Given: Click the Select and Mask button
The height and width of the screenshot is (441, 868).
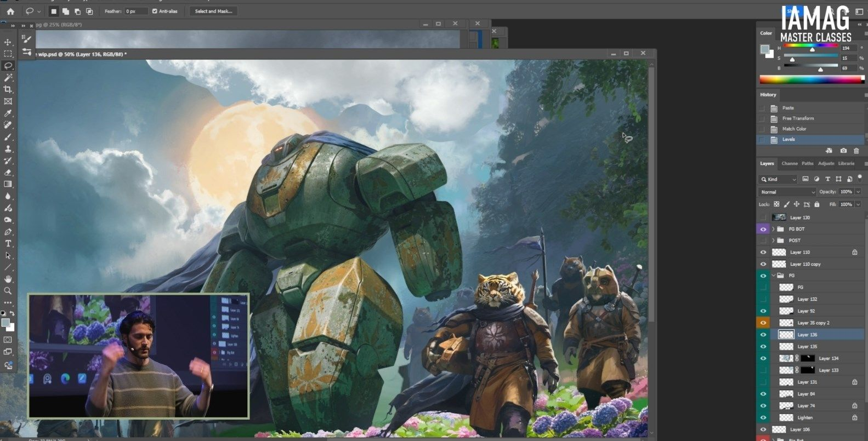Looking at the screenshot, I should click(x=213, y=11).
